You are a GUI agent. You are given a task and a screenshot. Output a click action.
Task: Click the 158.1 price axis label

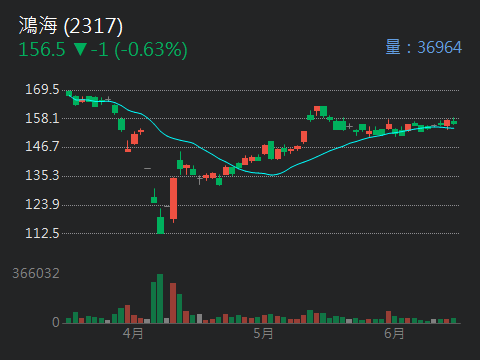coord(42,118)
